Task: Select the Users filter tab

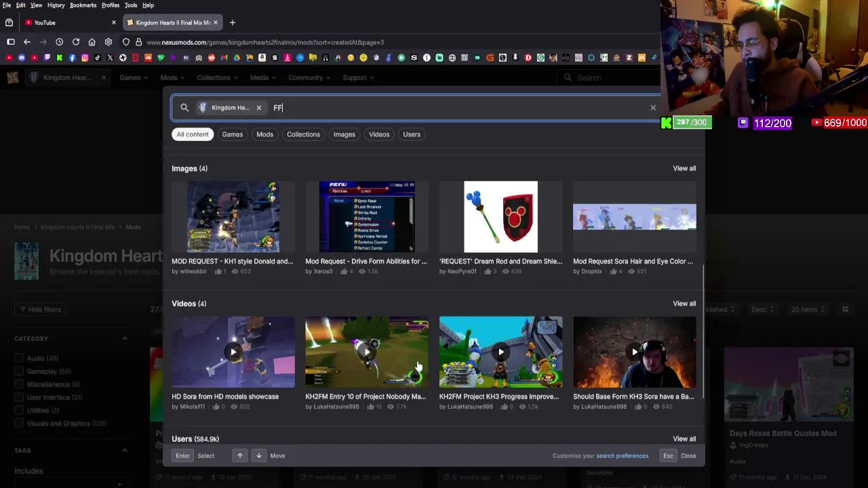Action: [412, 134]
